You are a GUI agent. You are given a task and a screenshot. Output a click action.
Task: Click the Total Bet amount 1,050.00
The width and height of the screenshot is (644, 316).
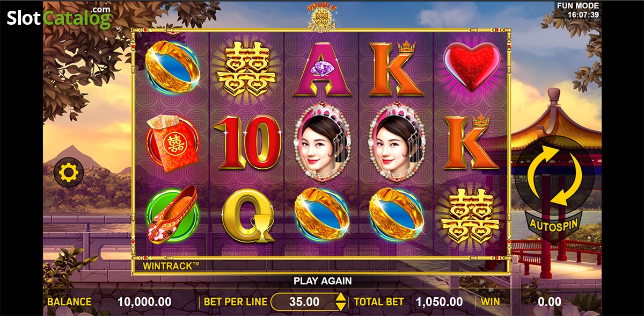click(x=439, y=302)
